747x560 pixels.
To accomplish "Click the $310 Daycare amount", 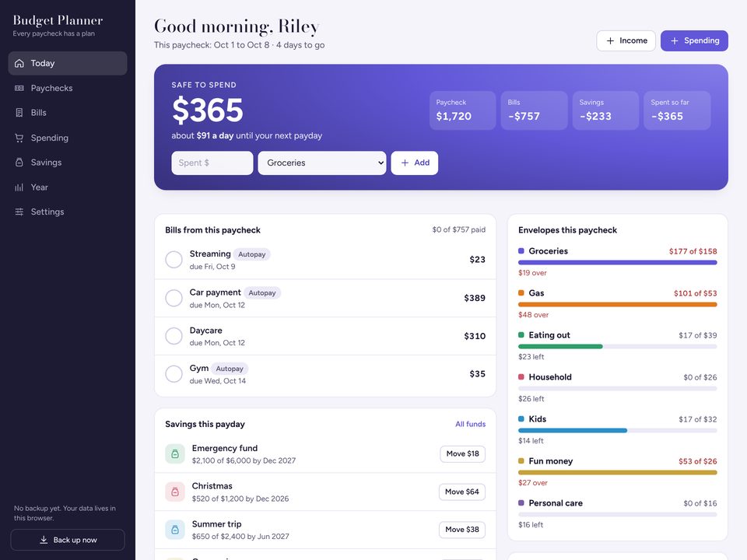I will [475, 336].
